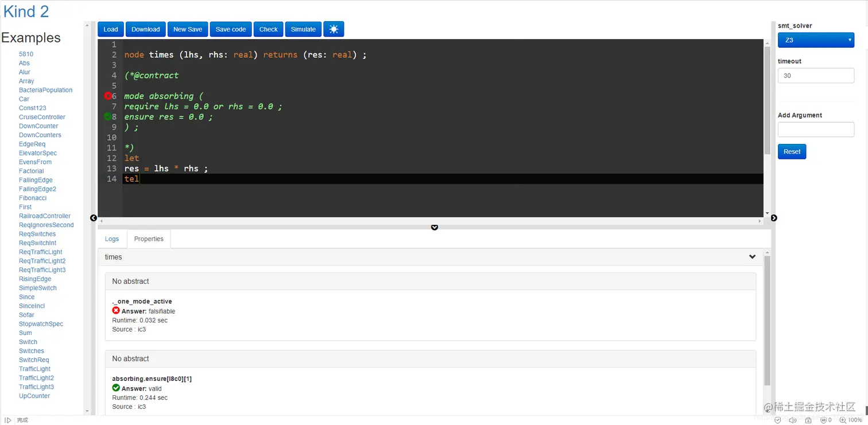
Task: Open the Const123 example
Action: click(33, 108)
